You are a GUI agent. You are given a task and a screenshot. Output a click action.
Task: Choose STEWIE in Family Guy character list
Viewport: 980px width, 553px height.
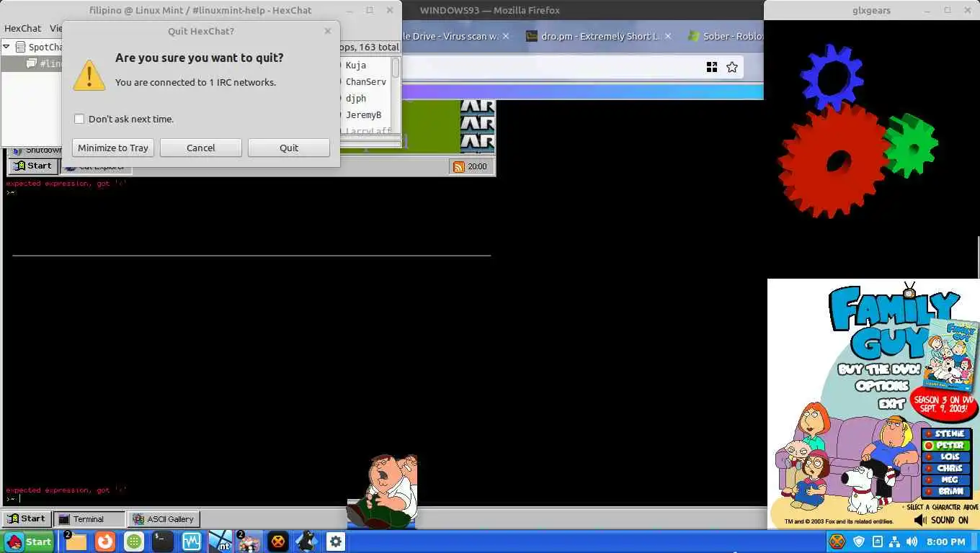click(947, 434)
